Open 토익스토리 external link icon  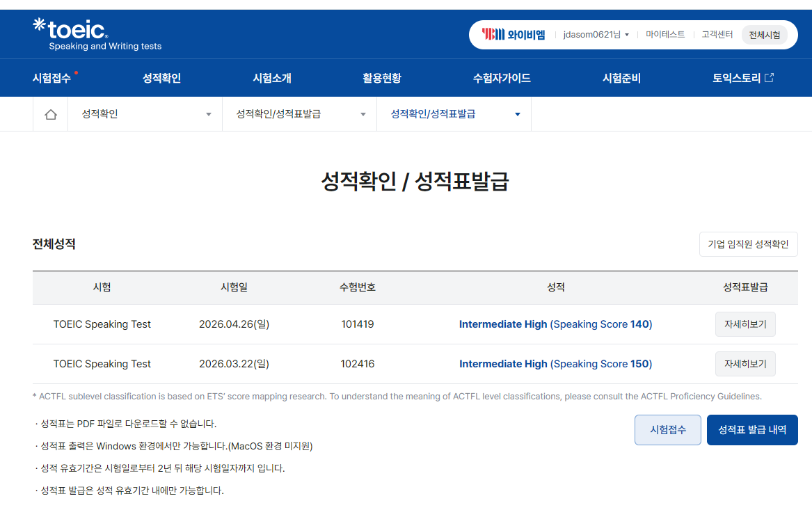click(769, 78)
